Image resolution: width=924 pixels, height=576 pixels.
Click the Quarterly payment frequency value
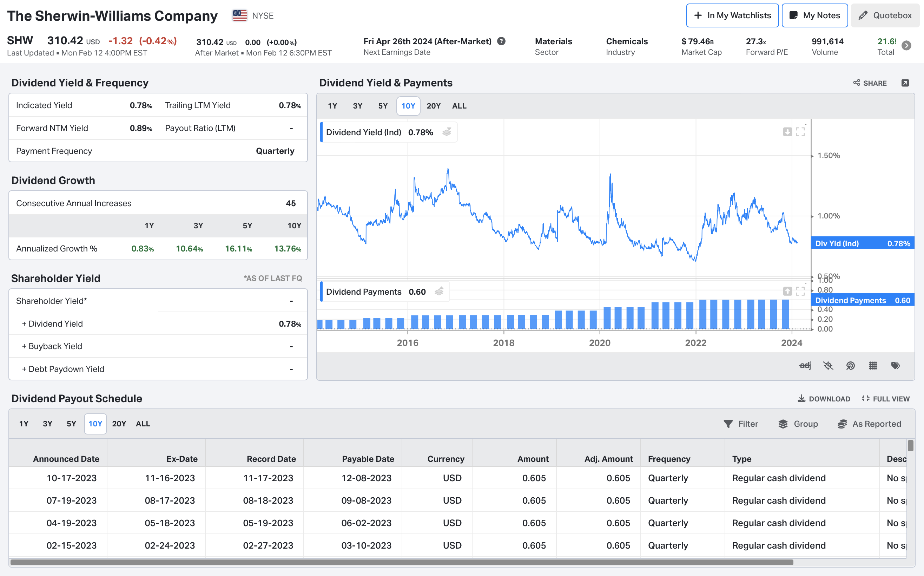pyautogui.click(x=275, y=151)
